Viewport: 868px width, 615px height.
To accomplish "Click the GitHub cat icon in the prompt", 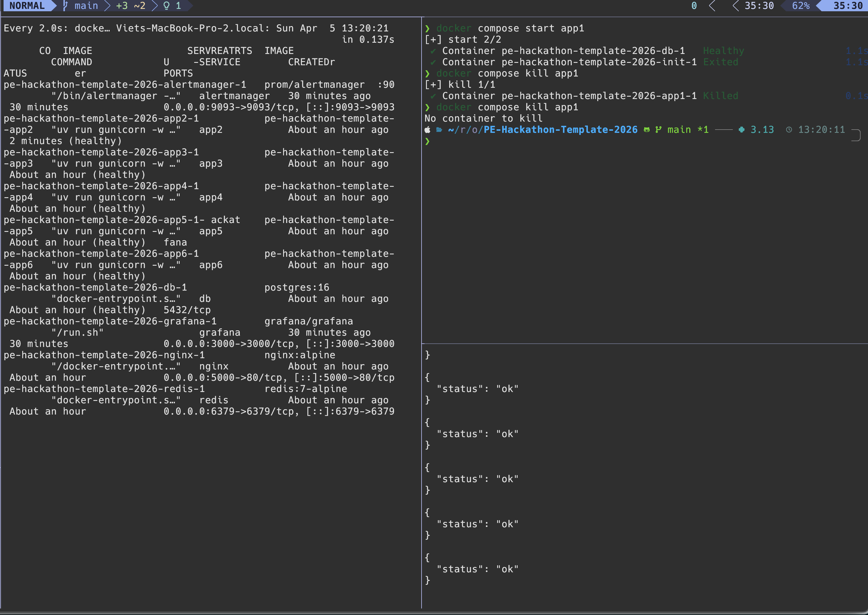I will [x=647, y=130].
